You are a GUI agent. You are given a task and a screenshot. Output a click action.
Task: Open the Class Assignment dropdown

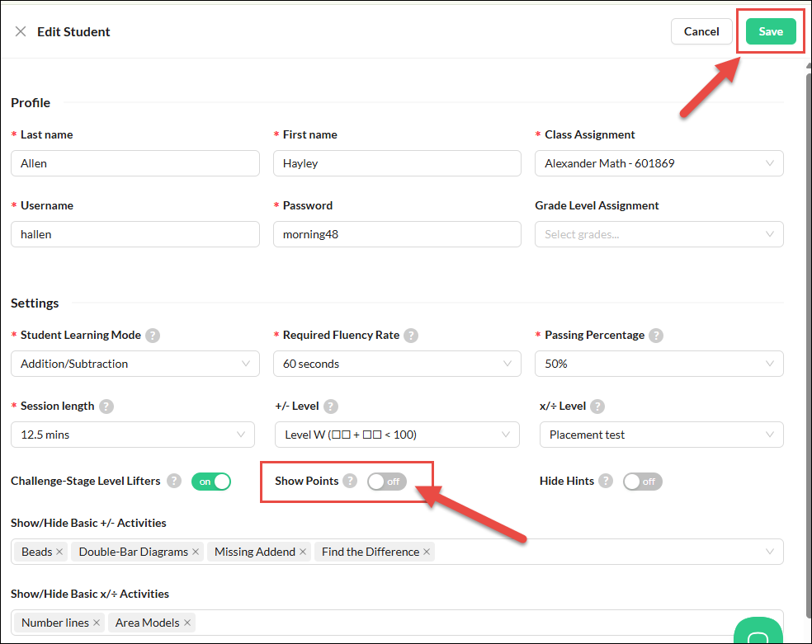click(658, 163)
